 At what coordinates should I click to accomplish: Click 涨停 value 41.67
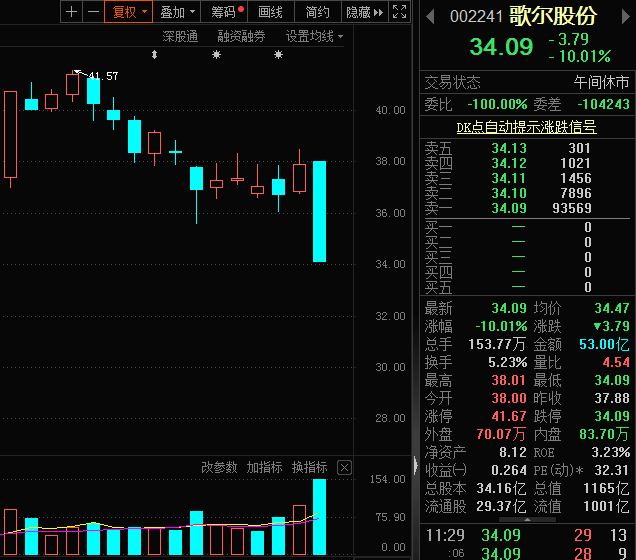point(509,416)
